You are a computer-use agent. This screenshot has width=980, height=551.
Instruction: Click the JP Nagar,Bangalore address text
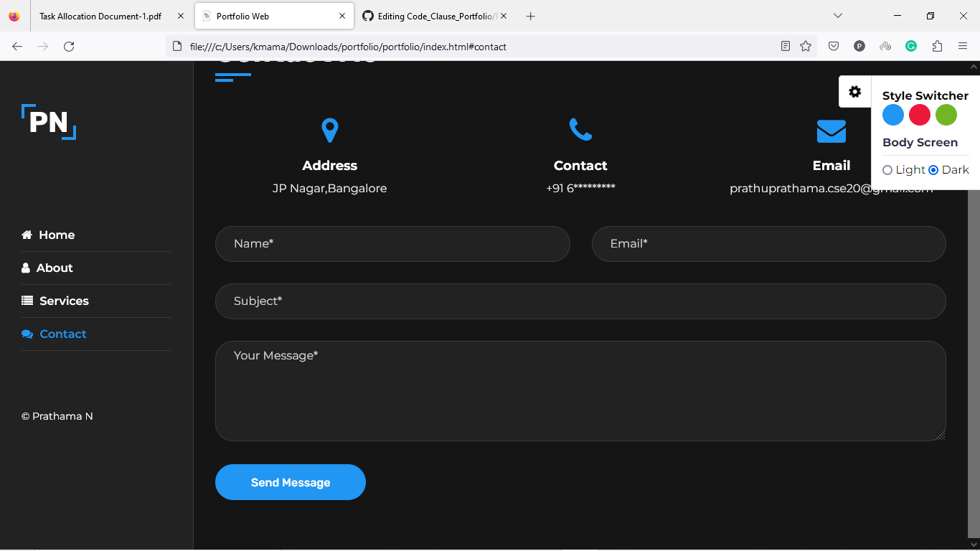point(329,189)
